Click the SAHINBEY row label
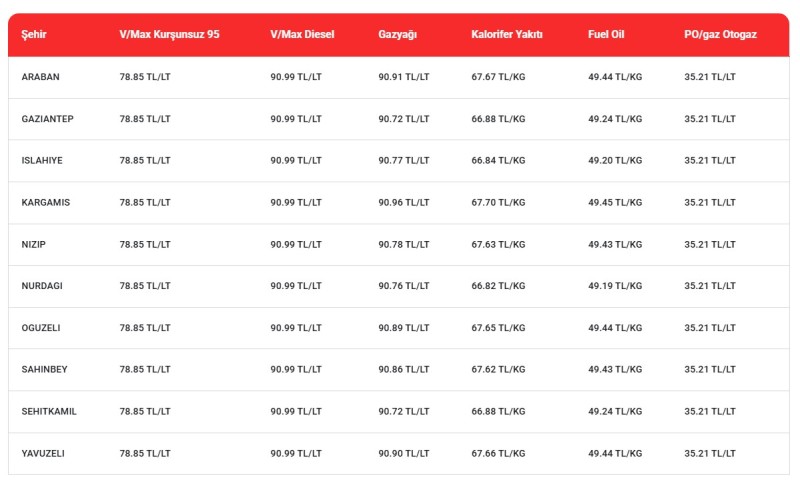The image size is (800, 492). tap(44, 370)
